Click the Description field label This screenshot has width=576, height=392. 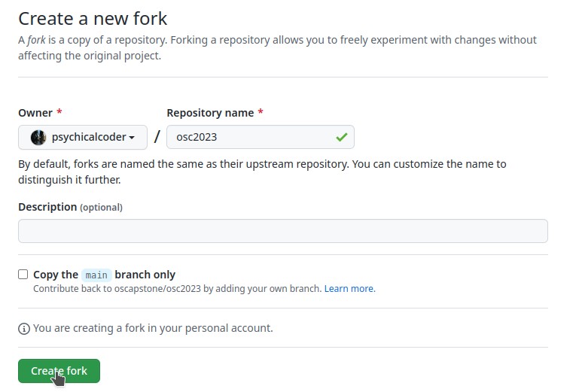pyautogui.click(x=47, y=207)
